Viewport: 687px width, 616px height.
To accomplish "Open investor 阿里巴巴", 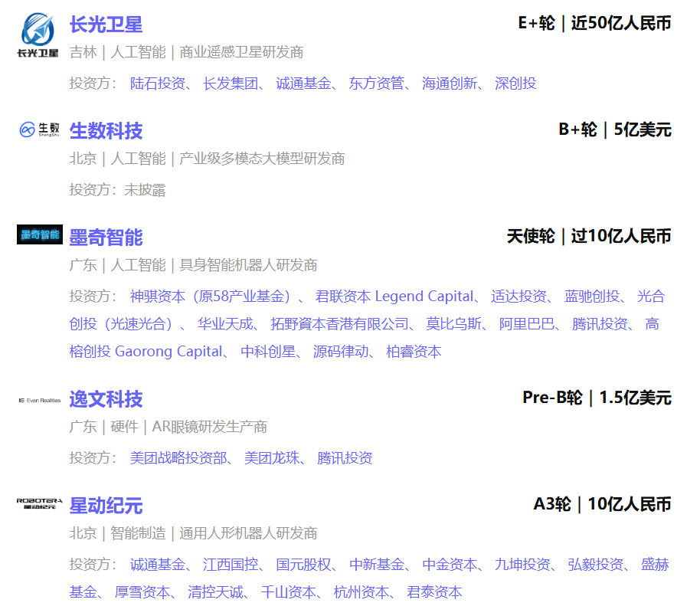I will 527,324.
